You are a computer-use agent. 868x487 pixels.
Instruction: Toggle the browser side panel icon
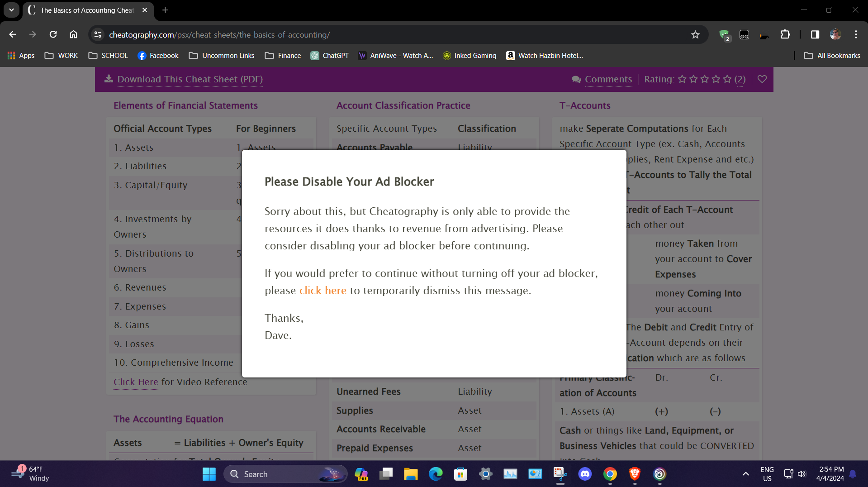[815, 35]
